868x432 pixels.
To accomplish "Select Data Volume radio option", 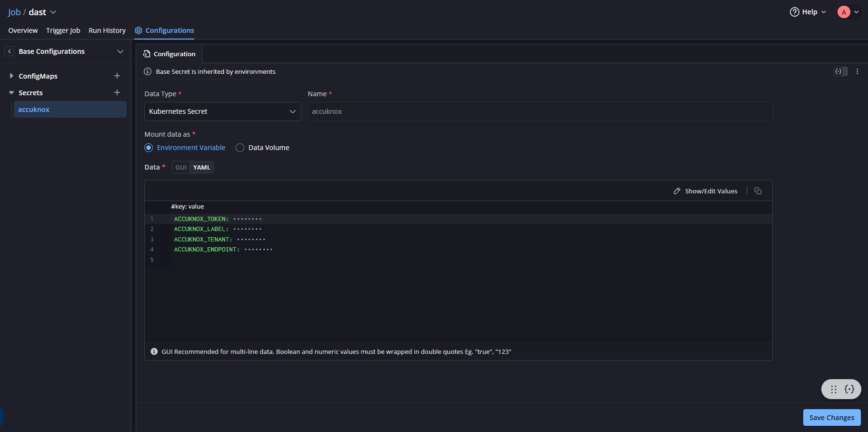I will [240, 148].
